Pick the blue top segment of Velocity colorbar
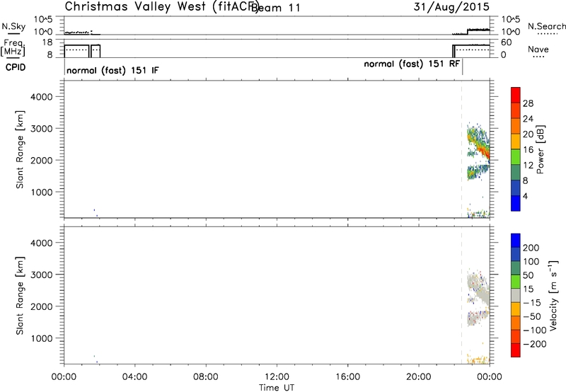Image resolution: width=566 pixels, height=392 pixels. (516, 241)
